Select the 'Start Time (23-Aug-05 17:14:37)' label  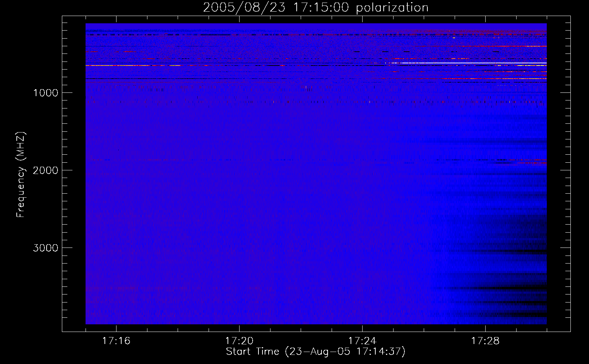click(x=316, y=352)
